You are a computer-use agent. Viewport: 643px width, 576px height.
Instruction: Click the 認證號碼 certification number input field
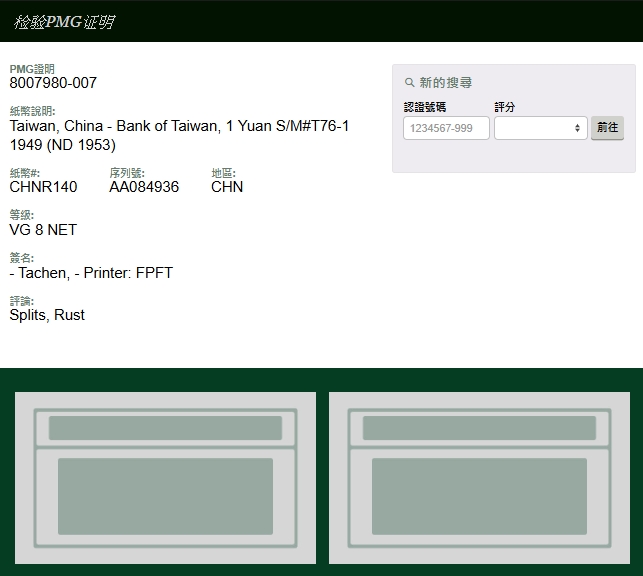446,128
